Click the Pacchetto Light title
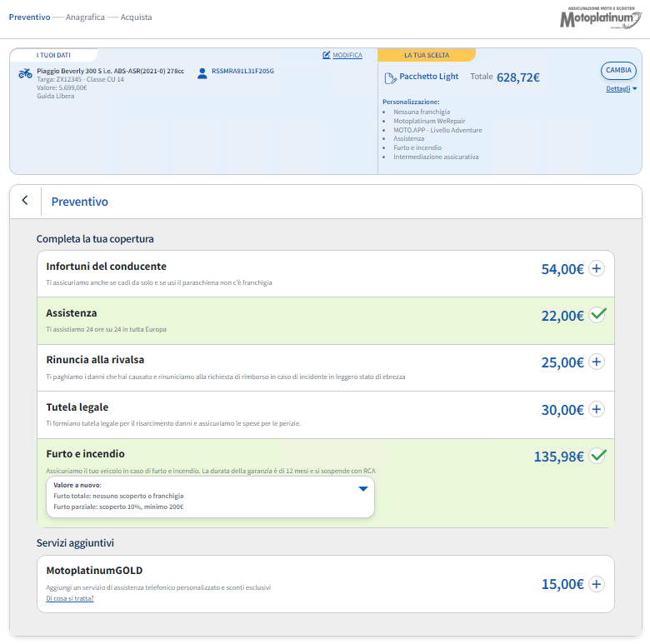Screen dimensions: 650x644 428,77
